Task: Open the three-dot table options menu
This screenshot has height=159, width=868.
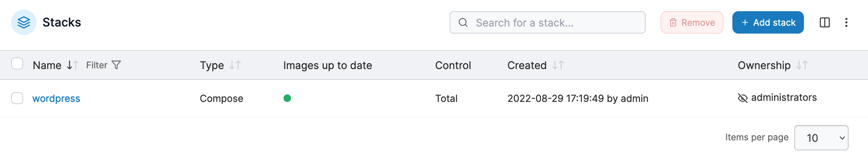Action: 846,22
